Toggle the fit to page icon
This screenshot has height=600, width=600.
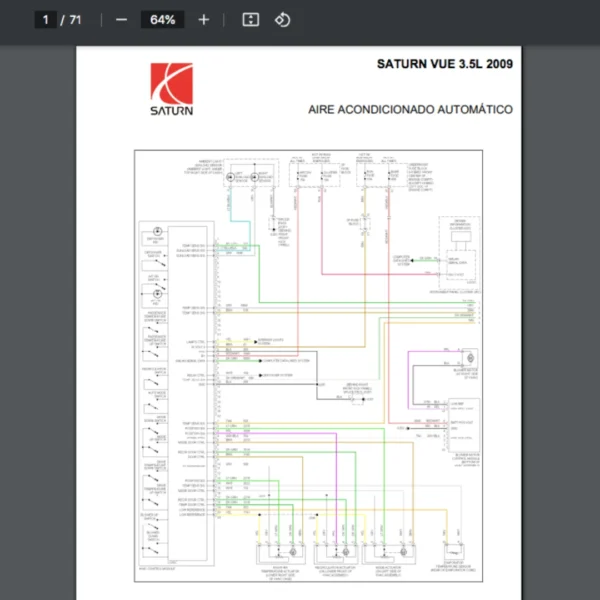251,20
